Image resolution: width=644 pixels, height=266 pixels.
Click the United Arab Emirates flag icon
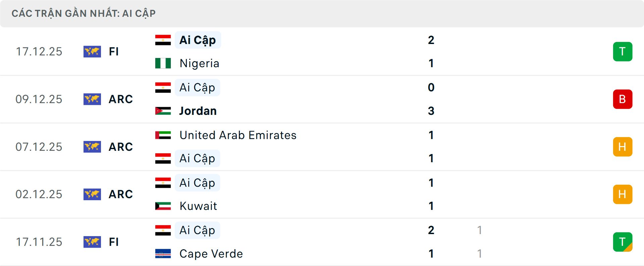pos(163,135)
